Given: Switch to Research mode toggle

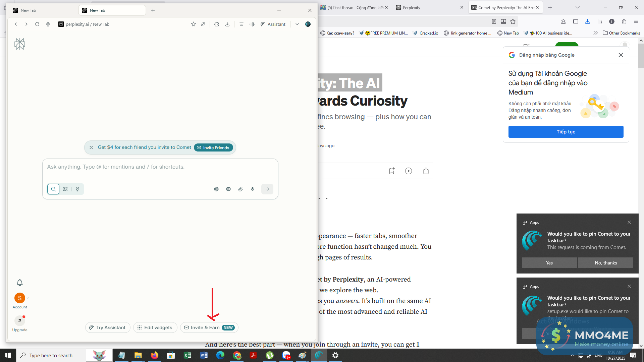Looking at the screenshot, I should click(65, 189).
